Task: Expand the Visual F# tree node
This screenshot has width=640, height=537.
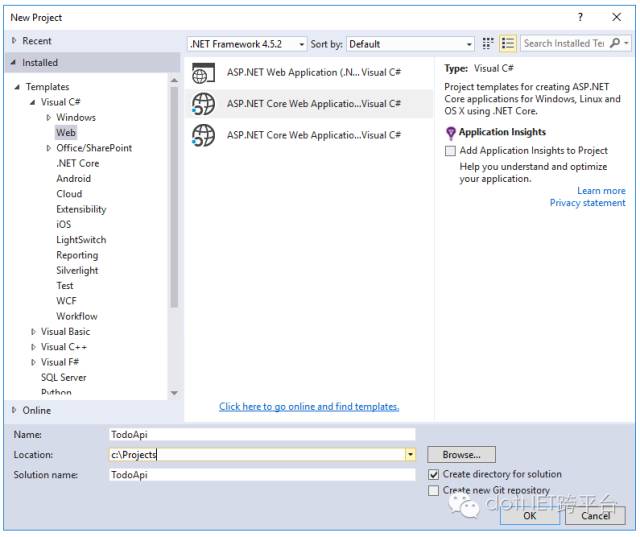Action: (x=33, y=362)
